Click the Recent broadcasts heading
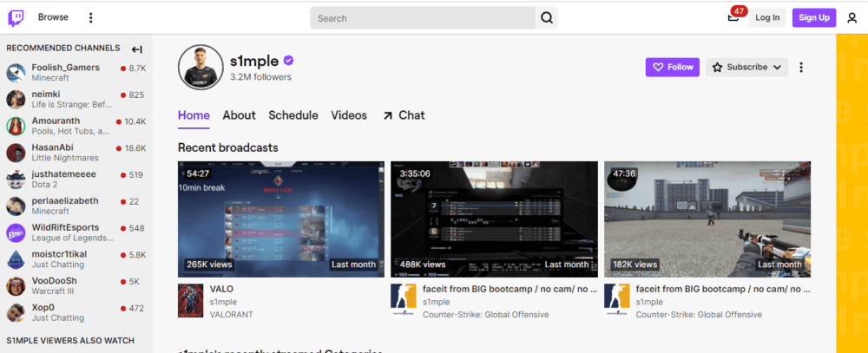 tap(228, 147)
